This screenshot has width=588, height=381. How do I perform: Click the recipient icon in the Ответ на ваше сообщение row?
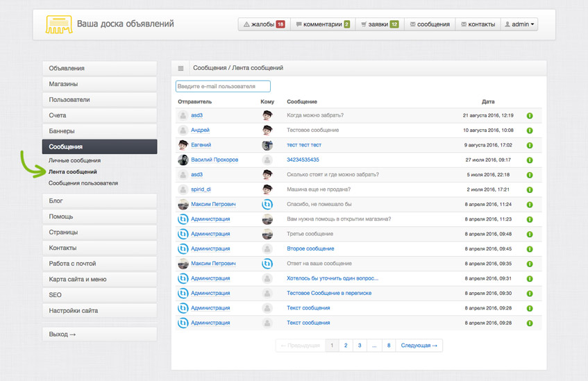tap(267, 264)
